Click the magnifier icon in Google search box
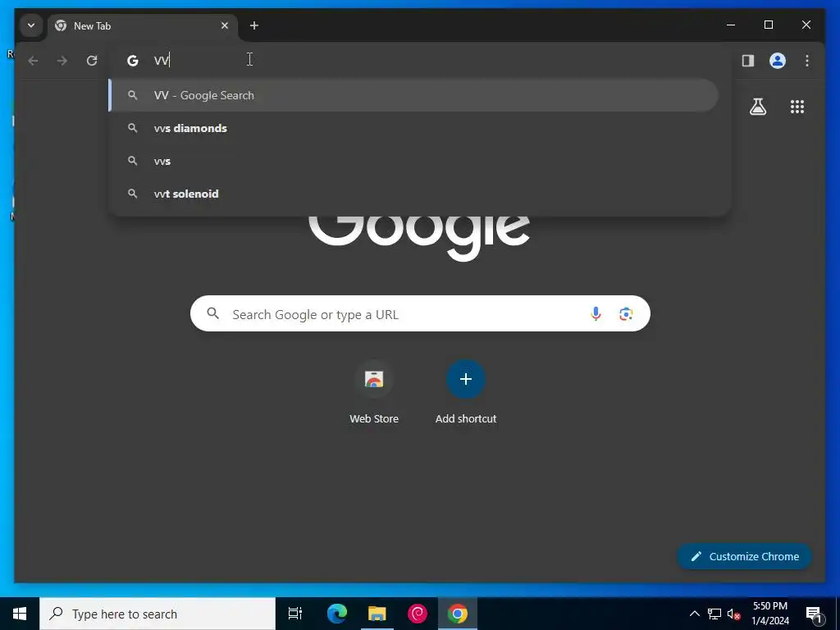840x630 pixels. pos(213,313)
